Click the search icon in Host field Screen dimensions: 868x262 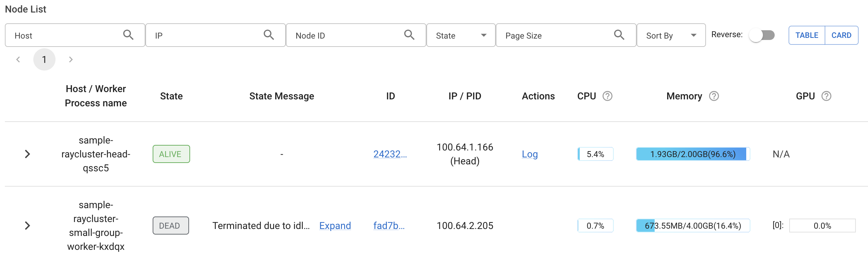128,35
